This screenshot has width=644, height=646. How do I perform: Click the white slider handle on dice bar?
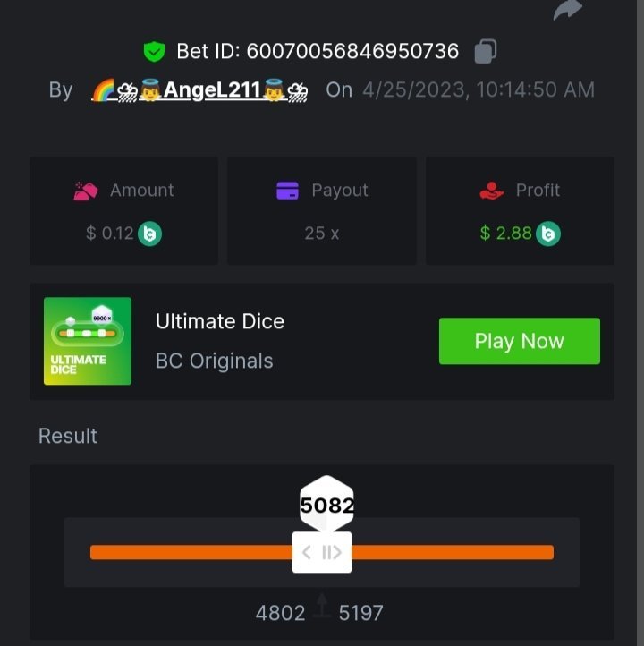[322, 552]
